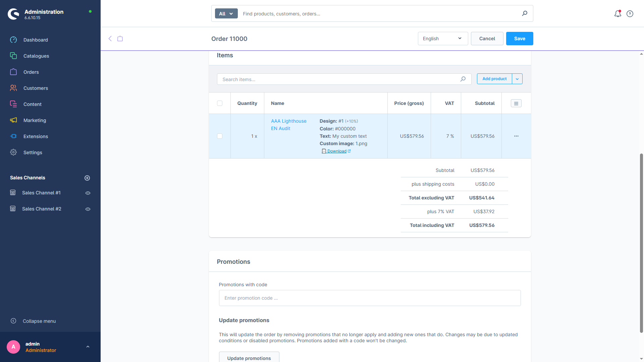Image resolution: width=644 pixels, height=362 pixels.
Task: Click the vertical scrollbar of the page
Action: click(x=641, y=243)
